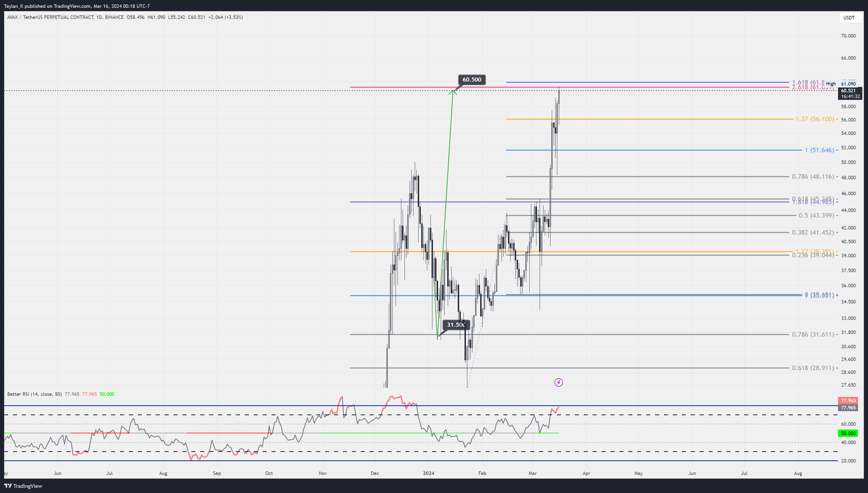Click the Dec label on time axis

tap(375, 473)
